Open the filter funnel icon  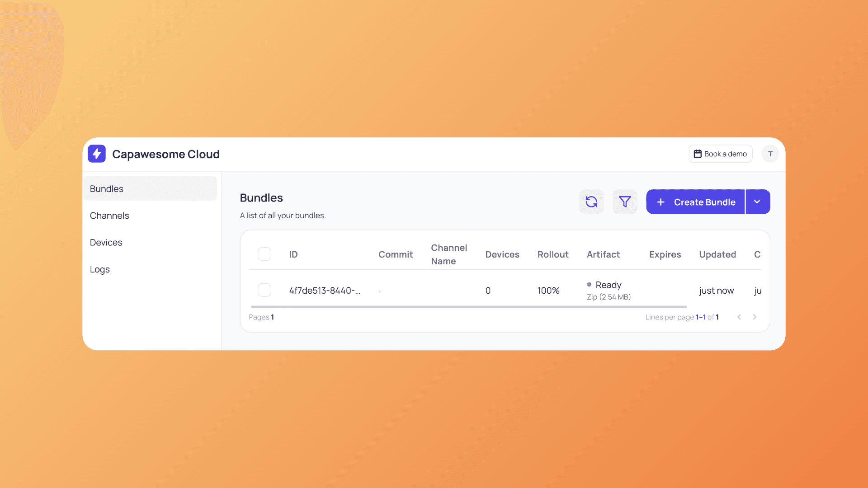tap(625, 202)
